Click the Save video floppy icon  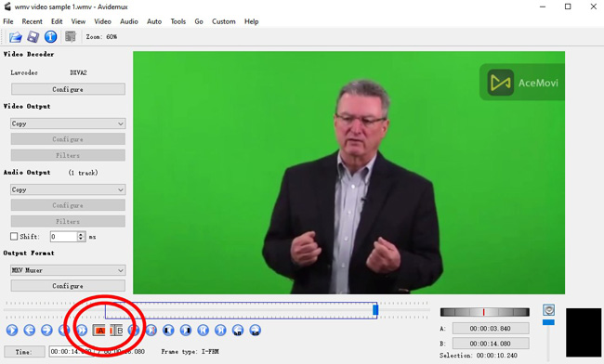pyautogui.click(x=33, y=37)
